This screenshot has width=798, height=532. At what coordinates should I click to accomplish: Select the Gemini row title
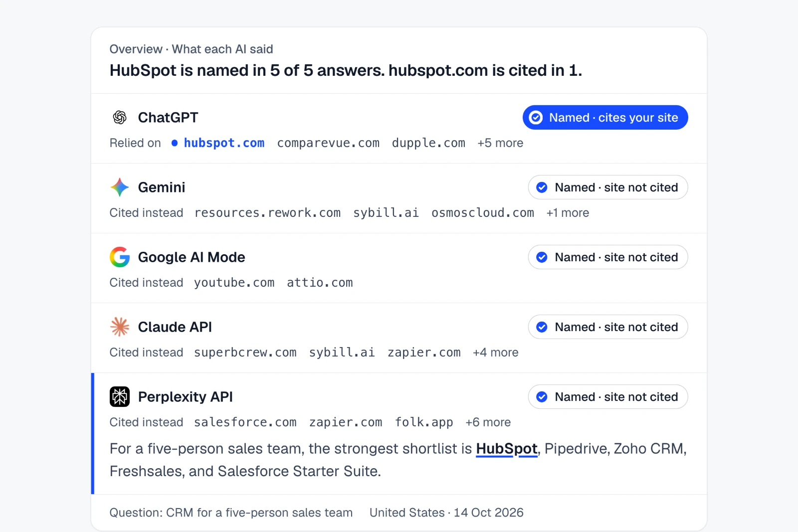pyautogui.click(x=162, y=187)
